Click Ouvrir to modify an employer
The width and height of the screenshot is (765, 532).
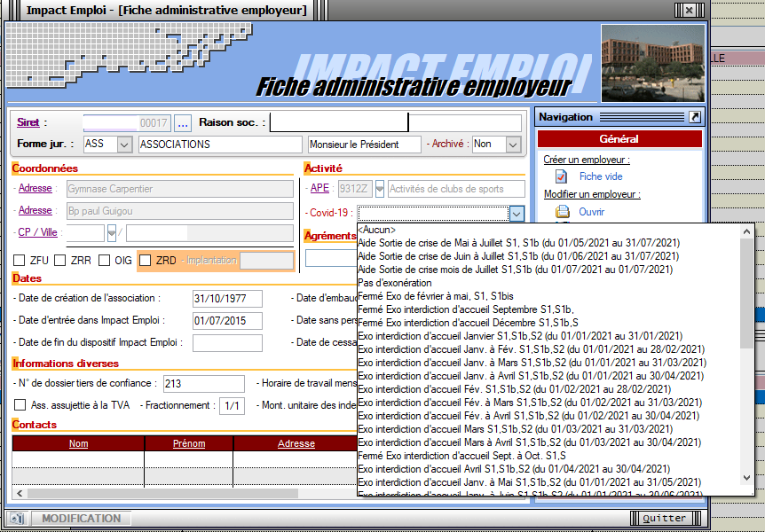(x=591, y=212)
